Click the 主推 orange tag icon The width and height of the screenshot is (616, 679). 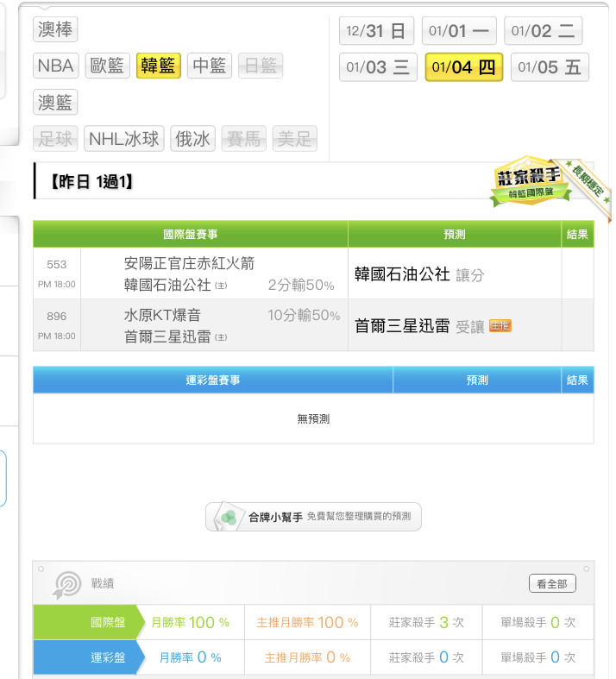pos(500,325)
